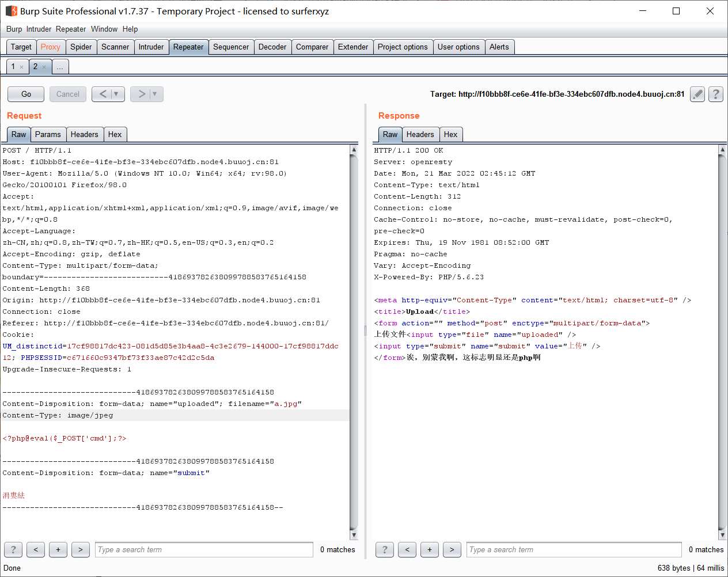Open the Alerts tab

pyautogui.click(x=499, y=47)
